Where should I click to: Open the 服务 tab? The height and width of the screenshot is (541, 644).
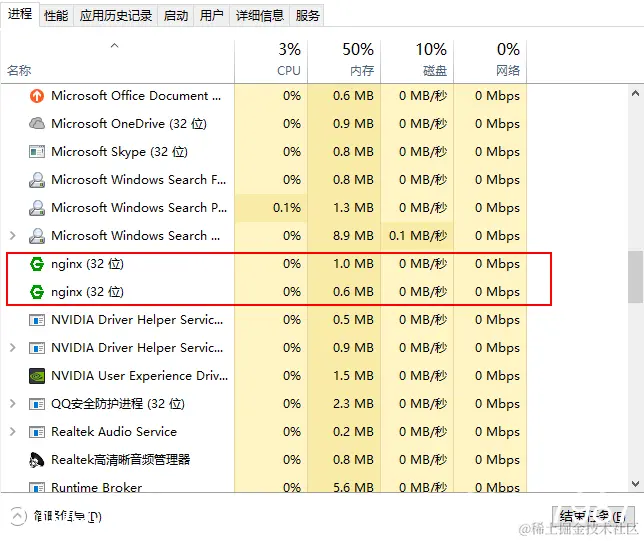pyautogui.click(x=307, y=16)
